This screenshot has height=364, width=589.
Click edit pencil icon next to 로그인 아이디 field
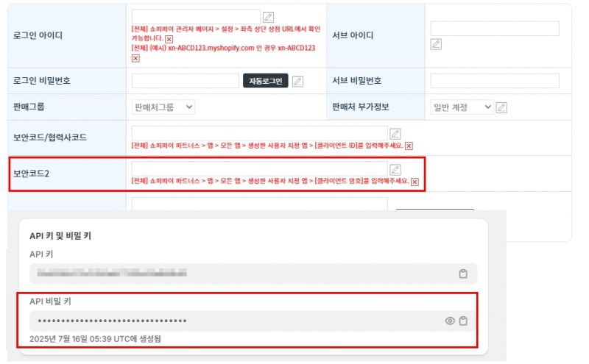tap(268, 17)
